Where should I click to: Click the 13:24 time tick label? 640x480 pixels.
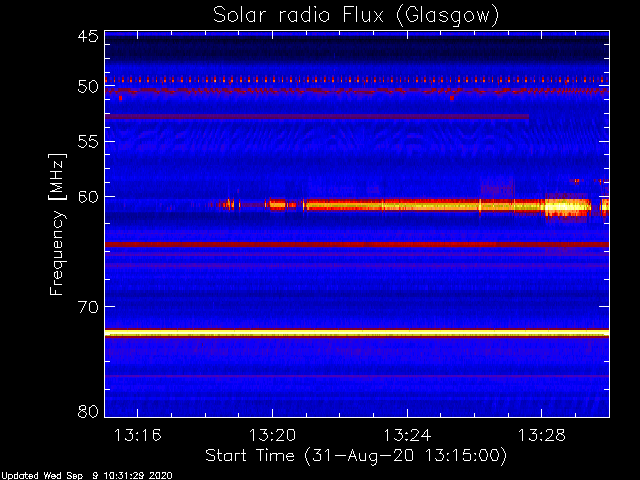(x=407, y=435)
